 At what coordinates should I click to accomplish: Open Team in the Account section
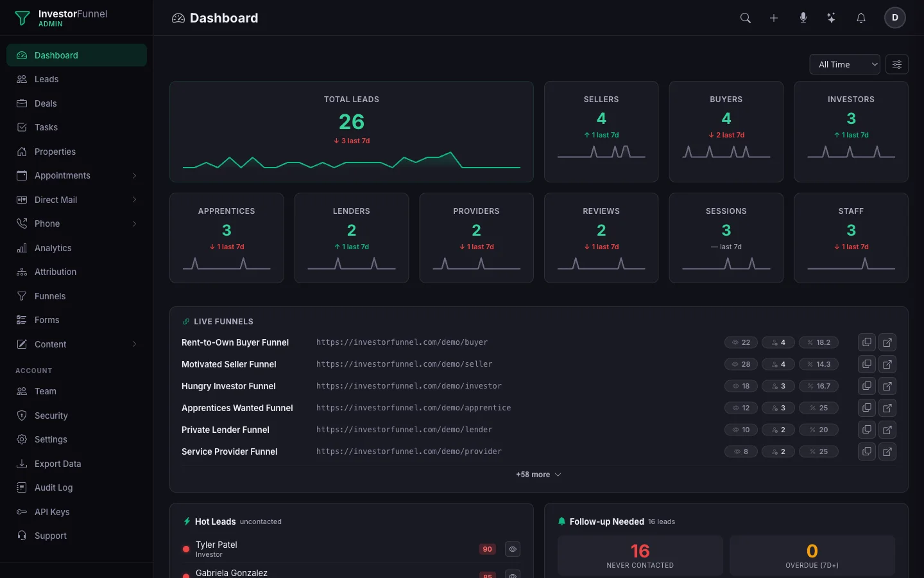(76, 391)
